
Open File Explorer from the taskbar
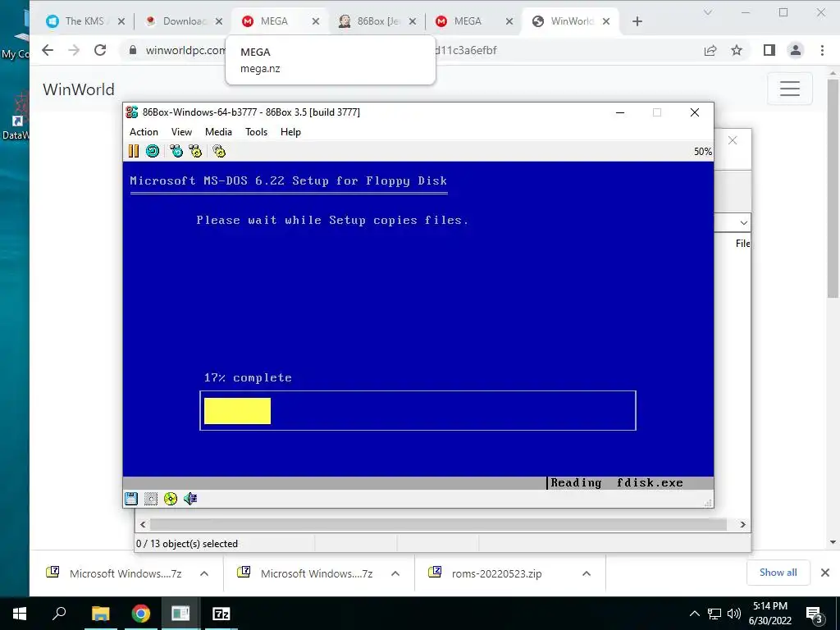pos(100,614)
